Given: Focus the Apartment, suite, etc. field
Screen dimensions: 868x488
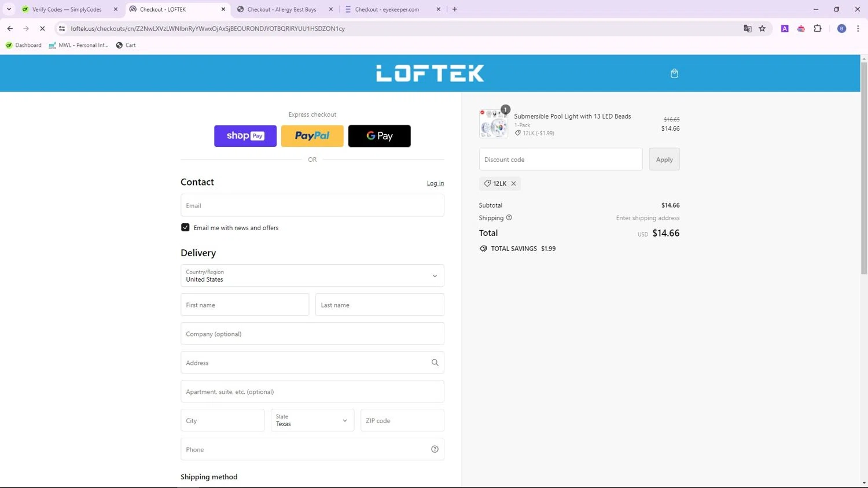Looking at the screenshot, I should [312, 391].
